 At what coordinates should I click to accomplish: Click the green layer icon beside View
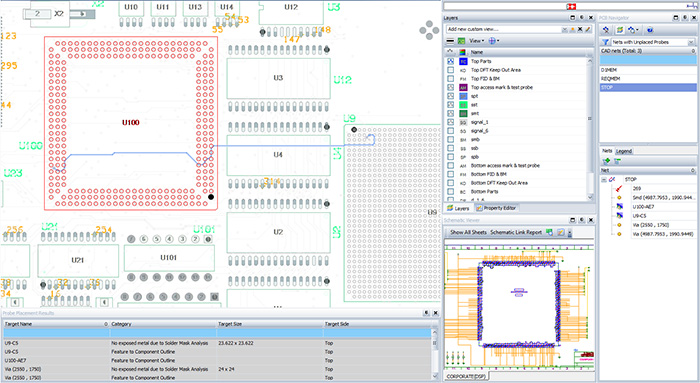462,41
